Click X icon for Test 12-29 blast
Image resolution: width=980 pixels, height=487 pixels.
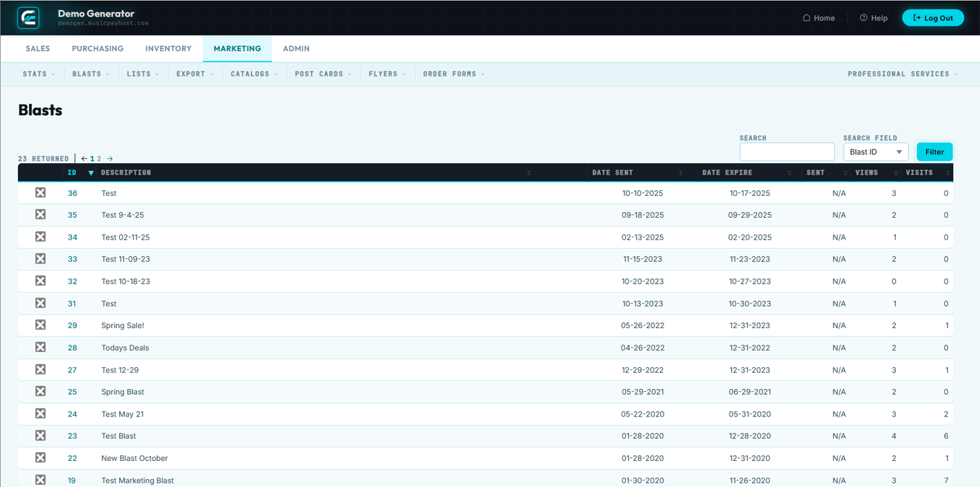(x=41, y=369)
